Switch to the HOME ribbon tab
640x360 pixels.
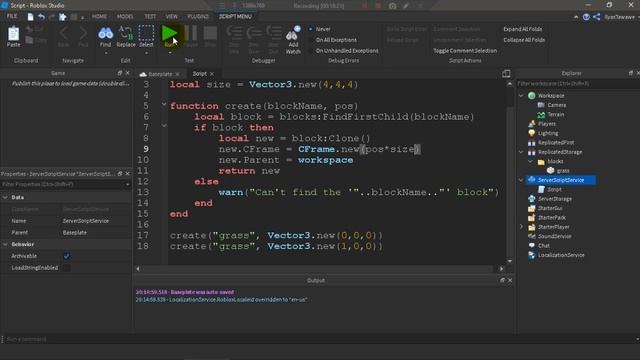[x=99, y=17]
